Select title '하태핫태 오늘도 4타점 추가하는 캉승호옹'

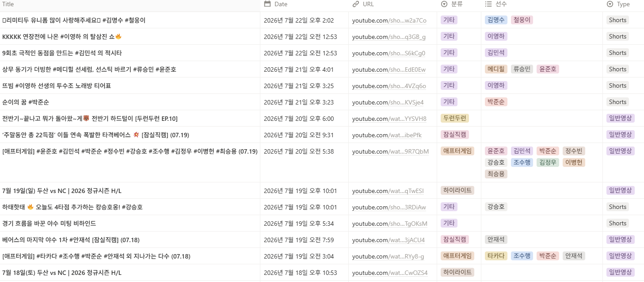coord(72,207)
